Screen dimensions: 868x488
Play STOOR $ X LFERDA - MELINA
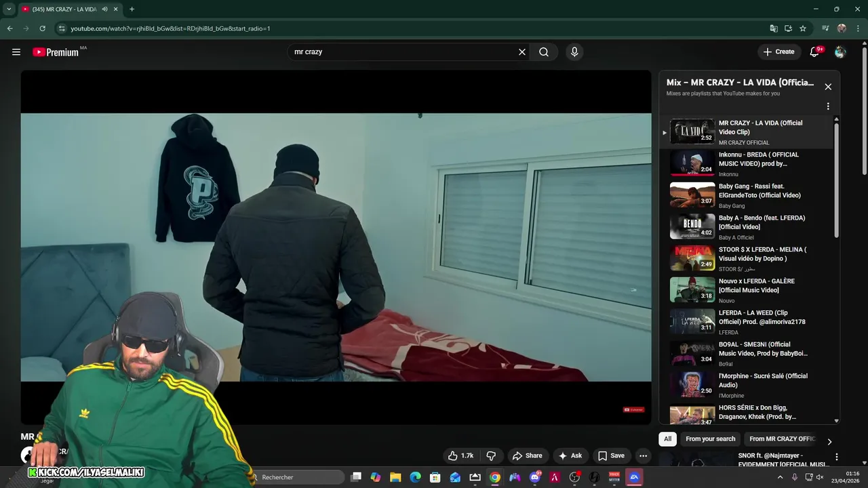746,259
